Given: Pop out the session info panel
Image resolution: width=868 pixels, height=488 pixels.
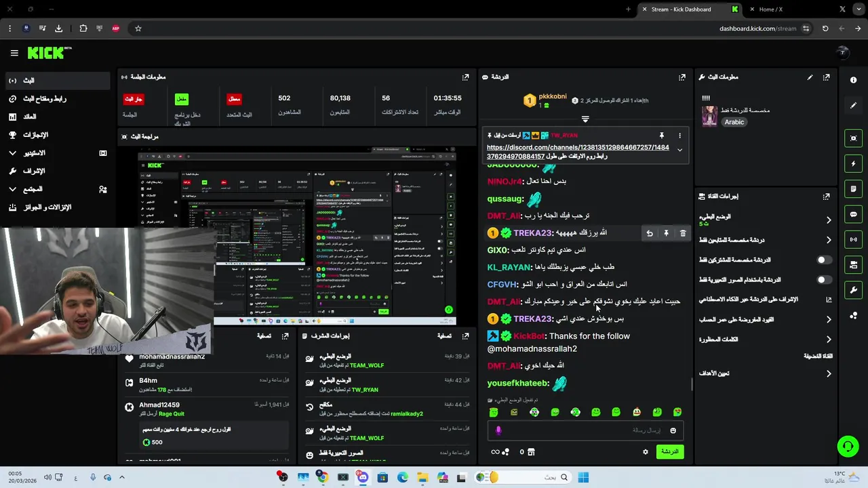Looking at the screenshot, I should (x=465, y=77).
